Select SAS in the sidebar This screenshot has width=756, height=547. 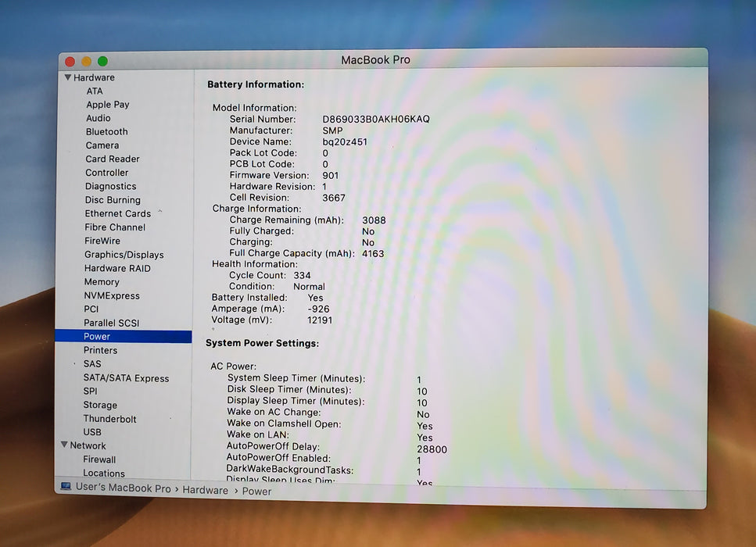(x=92, y=364)
